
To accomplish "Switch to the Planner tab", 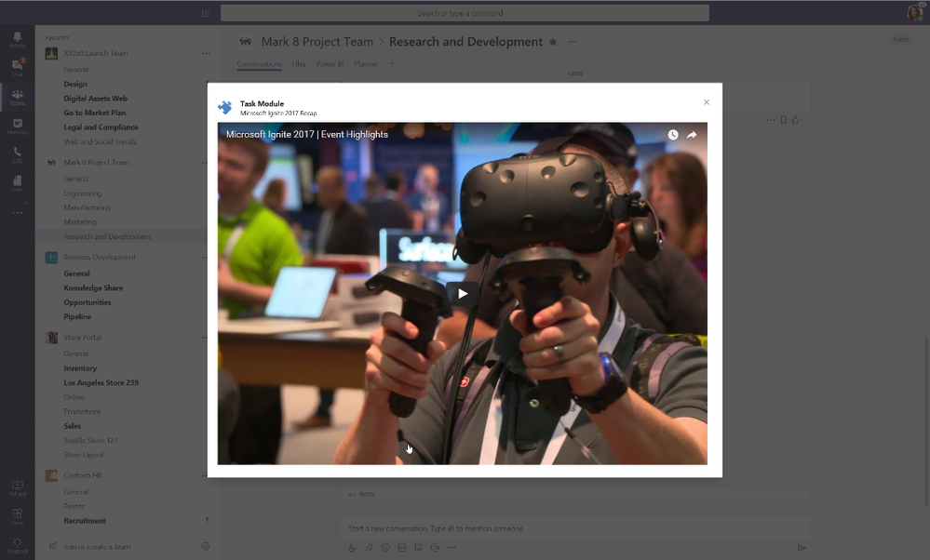I will [365, 64].
